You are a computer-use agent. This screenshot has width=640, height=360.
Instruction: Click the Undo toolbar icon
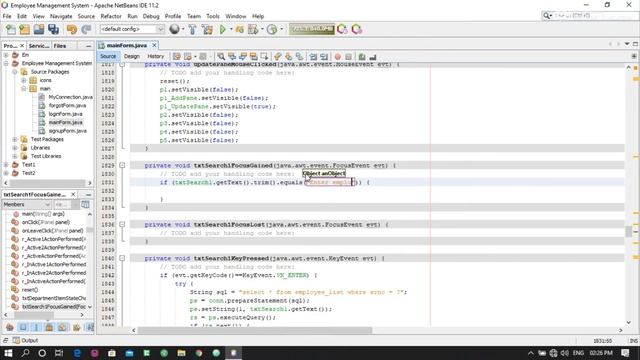72,29
